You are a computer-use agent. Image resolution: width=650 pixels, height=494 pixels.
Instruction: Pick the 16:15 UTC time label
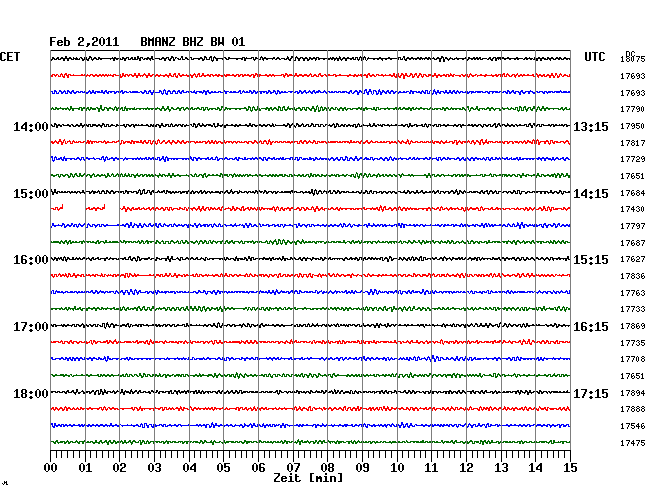tap(591, 327)
